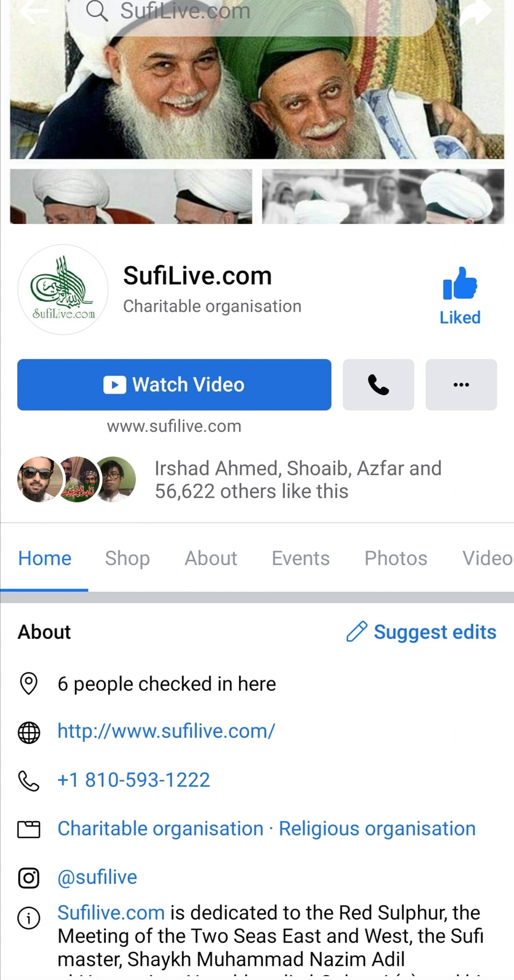Tap the location pin check-in icon
The height and width of the screenshot is (980, 514).
coord(28,683)
